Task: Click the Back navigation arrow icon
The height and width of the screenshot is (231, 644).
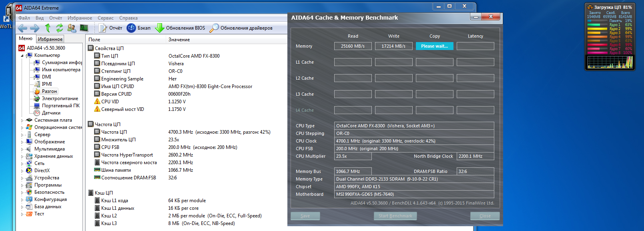Action: click(23, 28)
